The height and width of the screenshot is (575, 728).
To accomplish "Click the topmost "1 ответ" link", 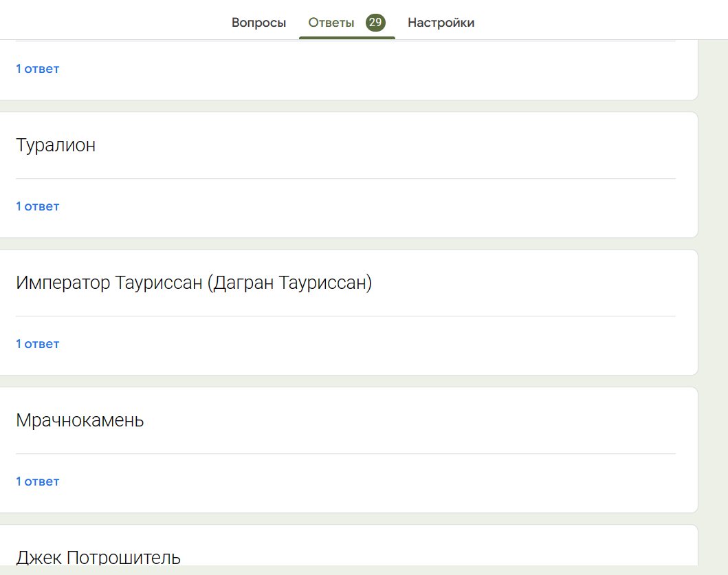I will 38,69.
